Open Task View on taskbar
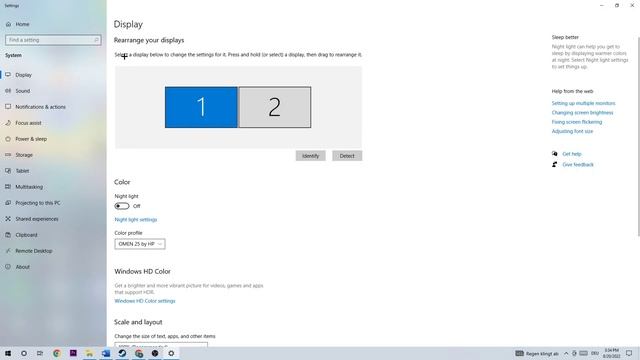 [x=40, y=353]
